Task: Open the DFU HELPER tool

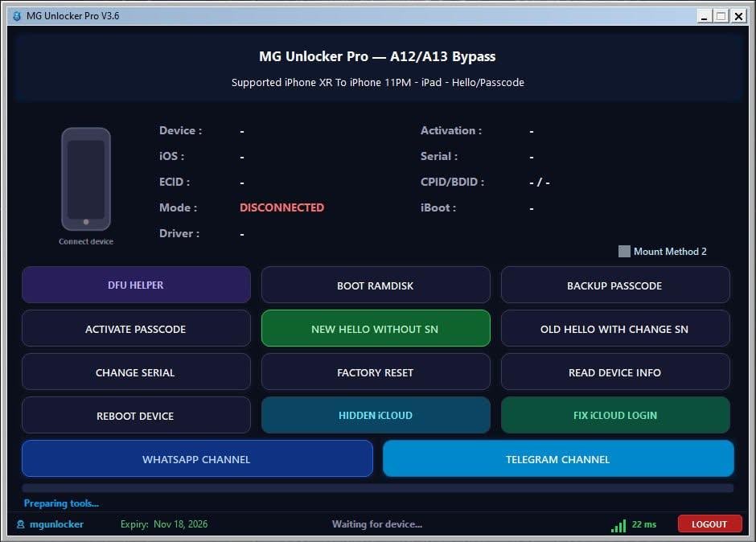Action: [136, 285]
